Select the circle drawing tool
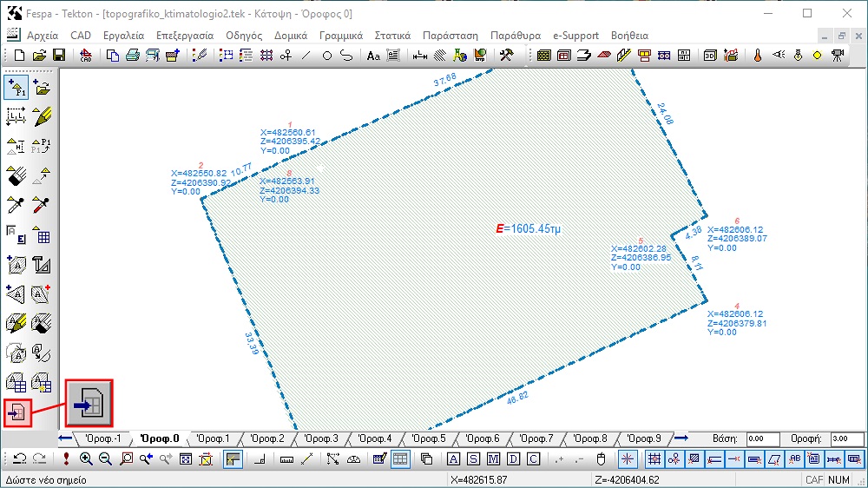 (326, 56)
